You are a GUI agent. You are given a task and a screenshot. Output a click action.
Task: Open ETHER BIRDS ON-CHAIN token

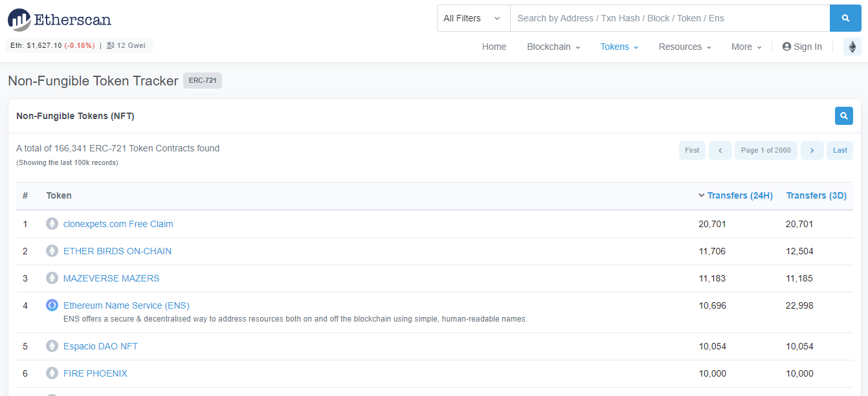click(x=118, y=251)
